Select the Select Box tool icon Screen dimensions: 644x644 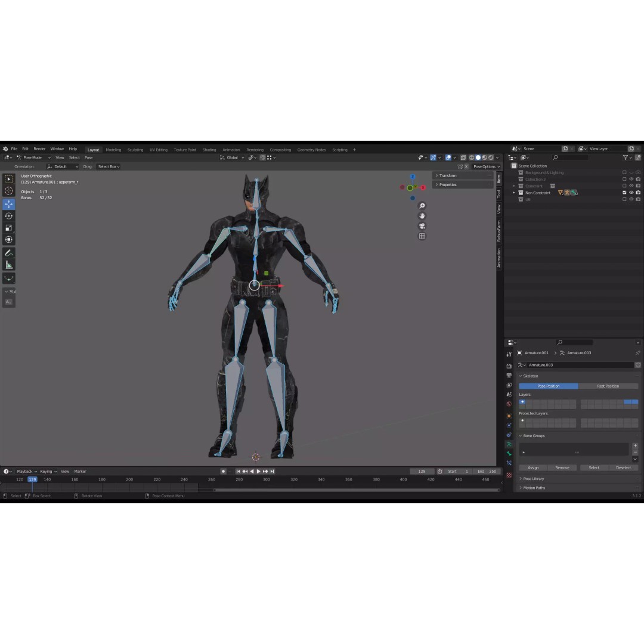[x=8, y=179]
